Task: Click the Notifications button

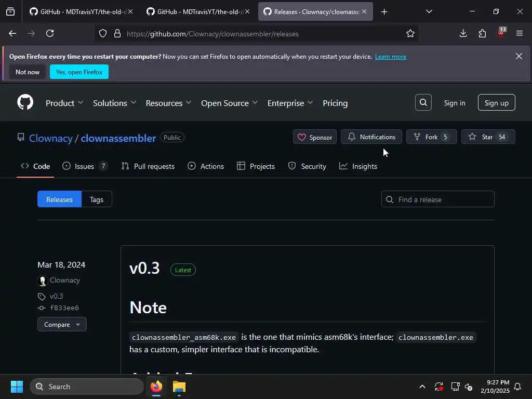Action: coord(371,137)
